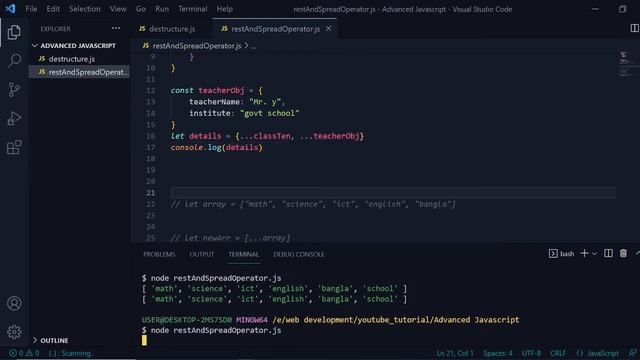The height and width of the screenshot is (360, 640).
Task: Click the breadcrumb ellipsis after the file name
Action: (x=253, y=46)
